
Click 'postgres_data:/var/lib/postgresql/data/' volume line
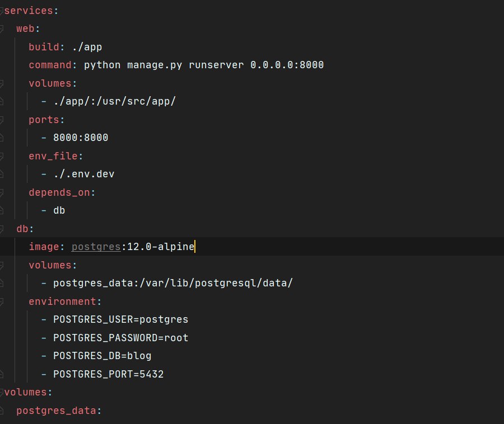tap(173, 283)
